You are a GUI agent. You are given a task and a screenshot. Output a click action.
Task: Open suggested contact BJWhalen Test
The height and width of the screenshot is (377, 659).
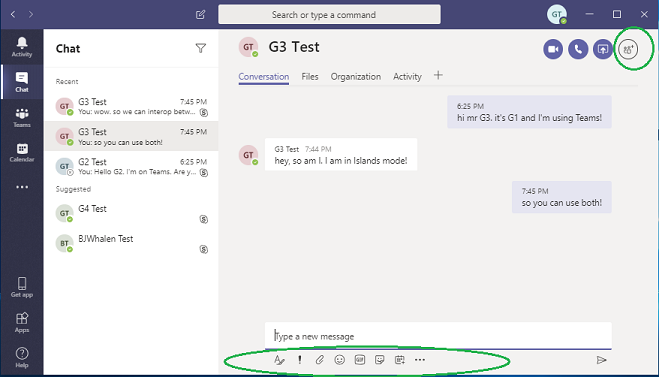tap(131, 243)
